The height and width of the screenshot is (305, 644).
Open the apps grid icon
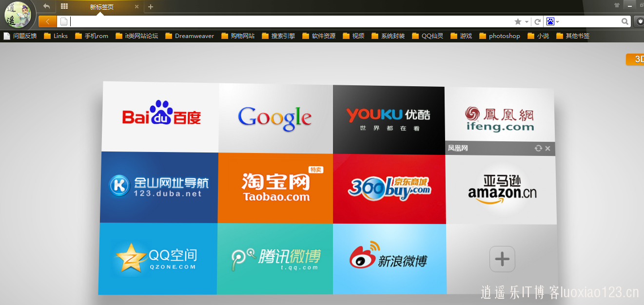coord(64,6)
